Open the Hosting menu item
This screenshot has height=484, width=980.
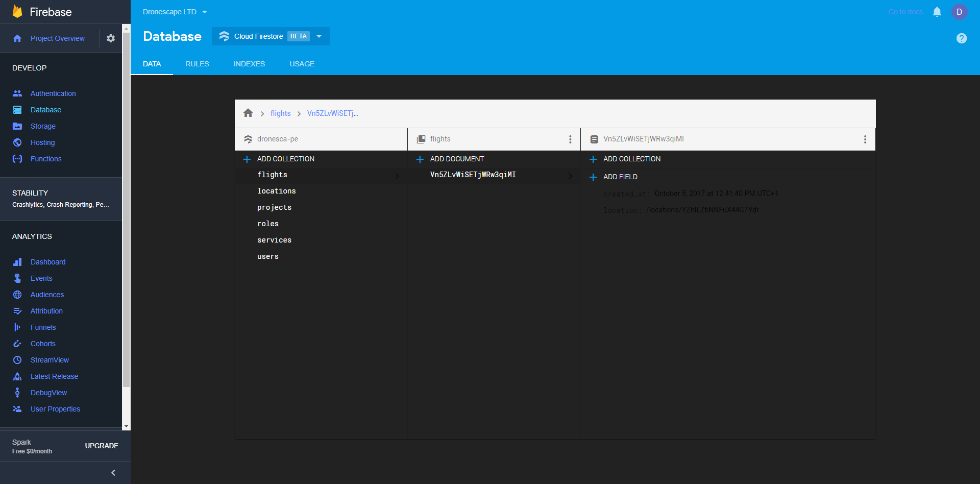(42, 142)
